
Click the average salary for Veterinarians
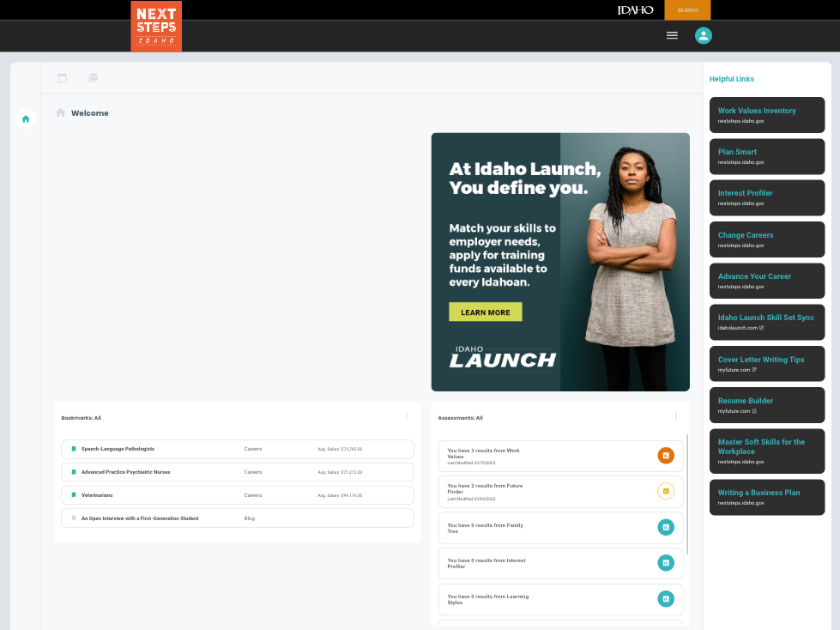tap(340, 495)
